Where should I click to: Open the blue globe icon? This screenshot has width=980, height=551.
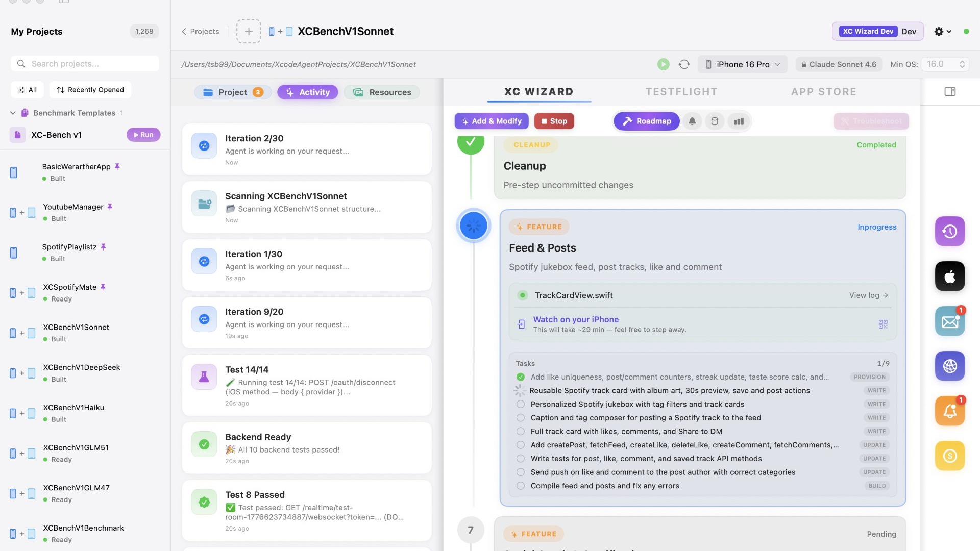click(x=950, y=366)
